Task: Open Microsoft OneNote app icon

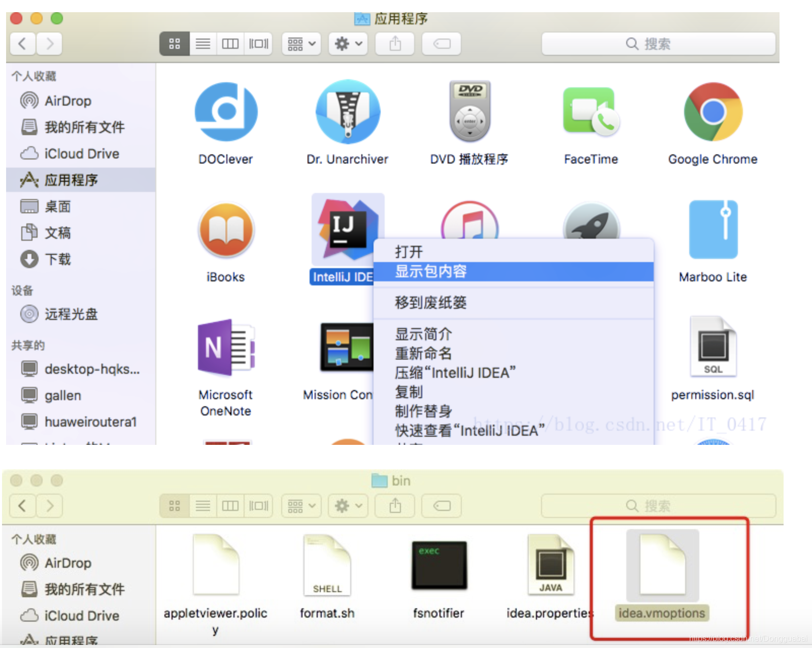Action: click(226, 348)
